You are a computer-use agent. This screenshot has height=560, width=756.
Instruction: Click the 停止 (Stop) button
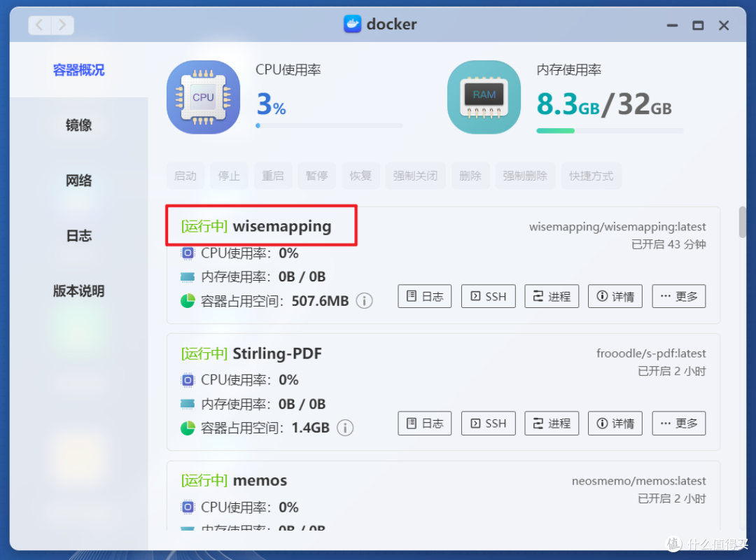tap(229, 176)
